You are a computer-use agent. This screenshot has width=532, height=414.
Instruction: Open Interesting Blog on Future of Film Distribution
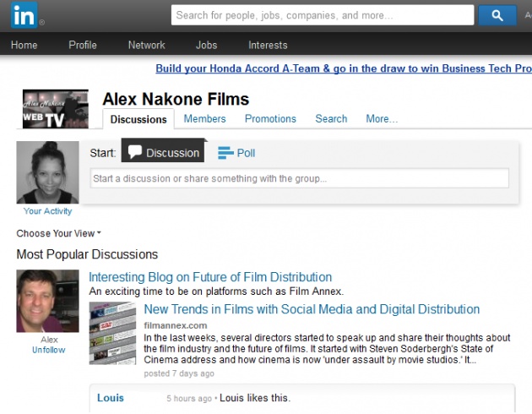[210, 277]
